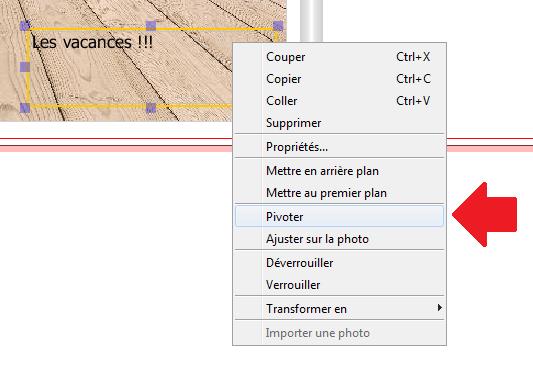533x377 pixels.
Task: Select Mettre au premier plan
Action: (x=339, y=193)
